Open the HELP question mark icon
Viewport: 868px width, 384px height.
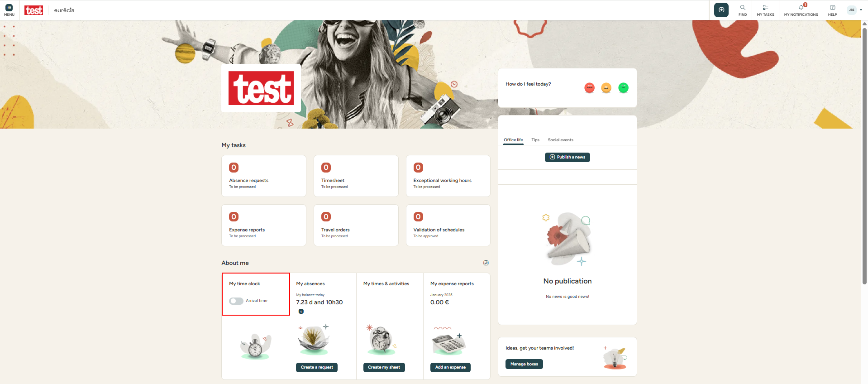click(832, 8)
